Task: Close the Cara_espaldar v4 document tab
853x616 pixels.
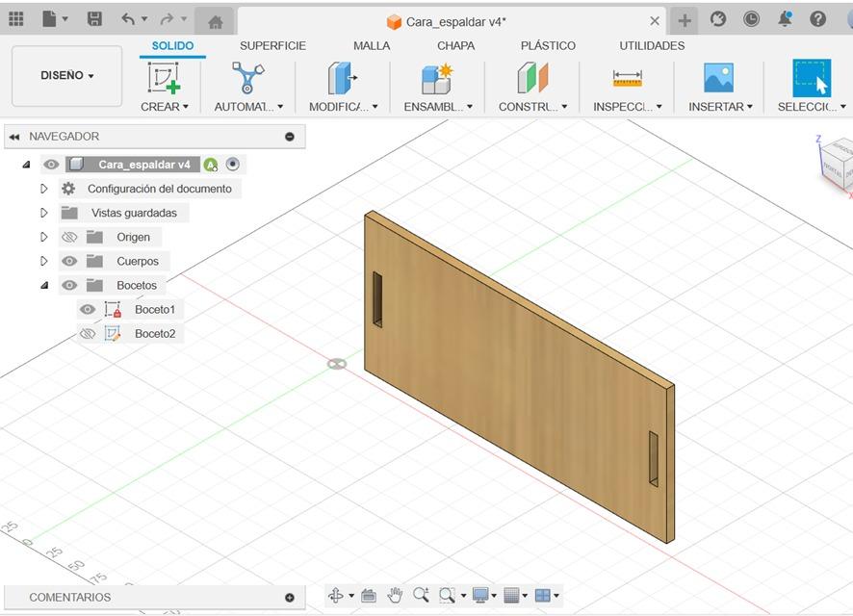Action: coord(655,20)
